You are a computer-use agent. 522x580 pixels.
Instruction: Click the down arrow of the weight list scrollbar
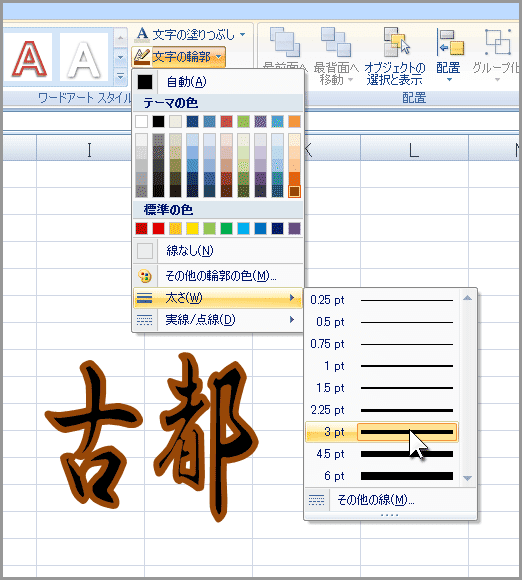pos(468,478)
